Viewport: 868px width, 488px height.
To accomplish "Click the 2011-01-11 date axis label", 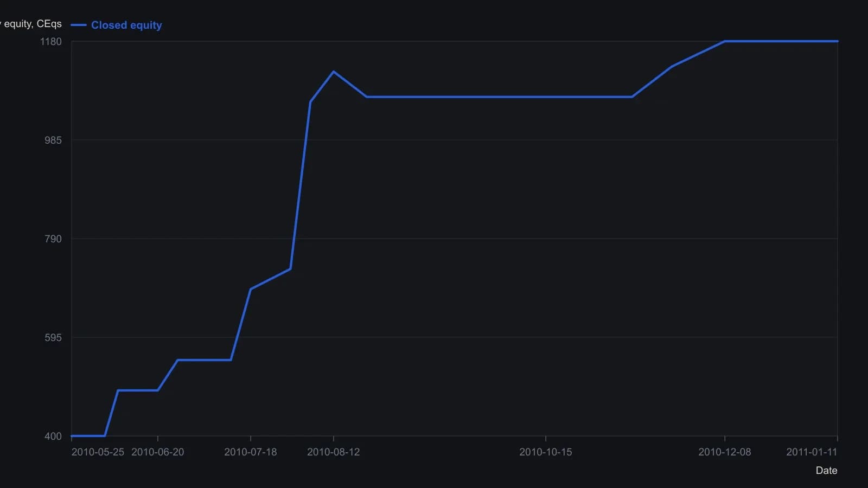I will (x=812, y=452).
